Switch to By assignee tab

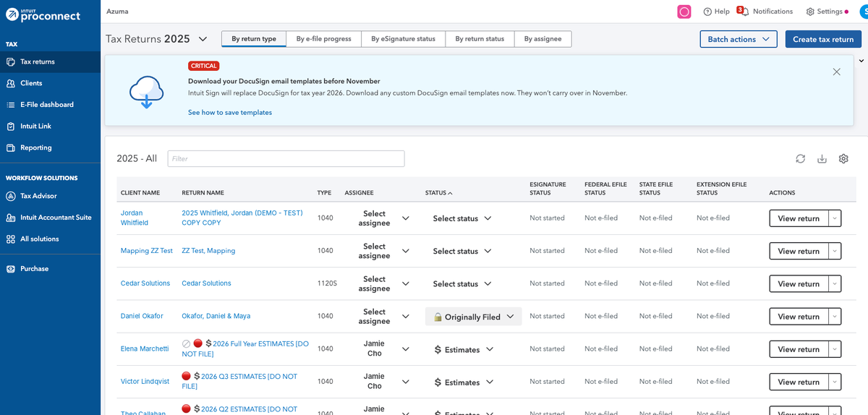(542, 39)
